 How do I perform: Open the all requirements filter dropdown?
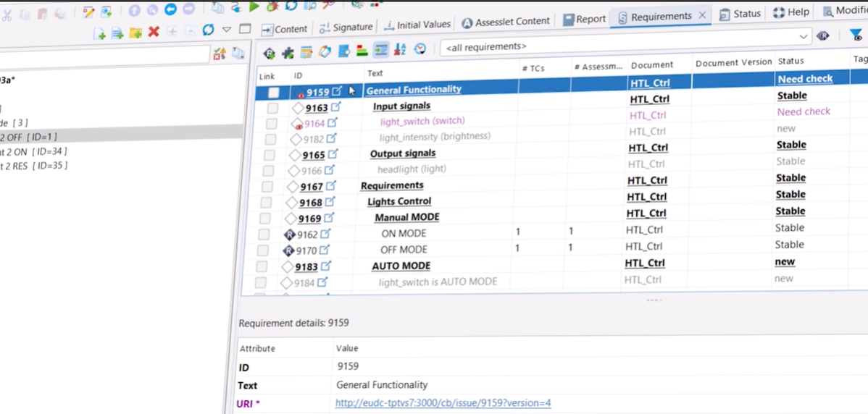click(803, 37)
